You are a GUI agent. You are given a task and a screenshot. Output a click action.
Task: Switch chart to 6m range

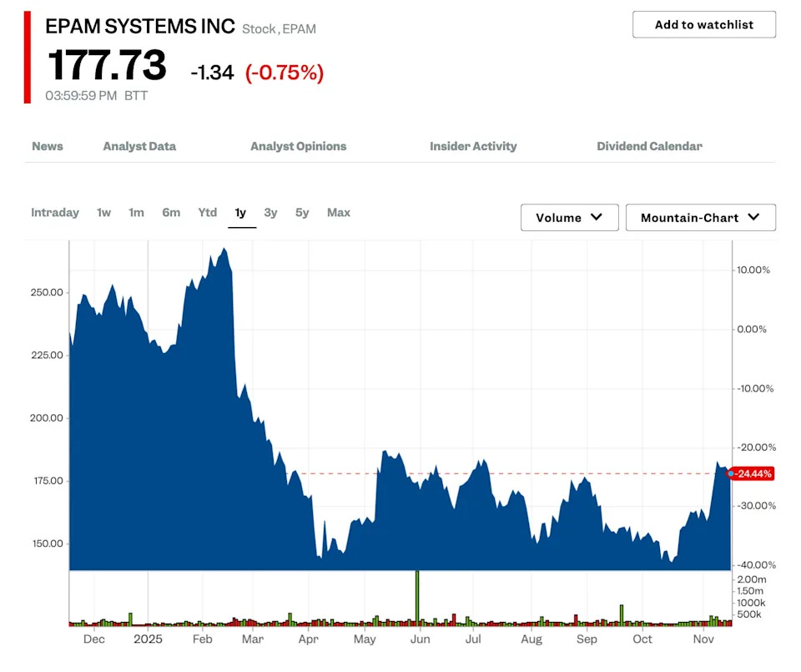tap(171, 213)
